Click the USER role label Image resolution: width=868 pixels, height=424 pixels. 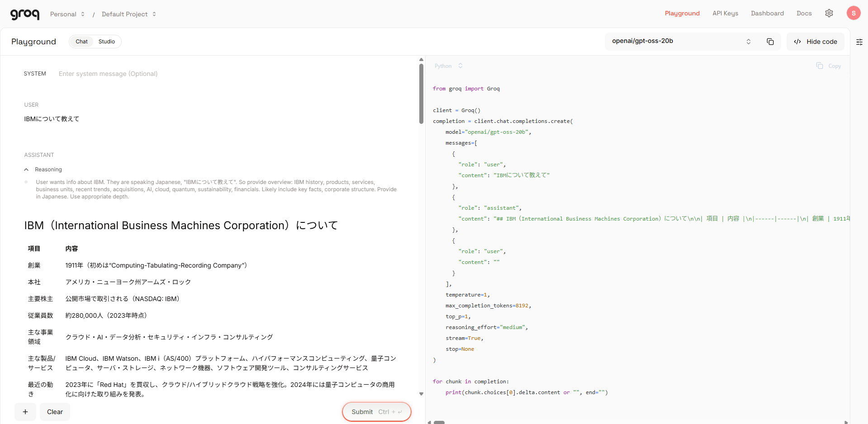31,105
